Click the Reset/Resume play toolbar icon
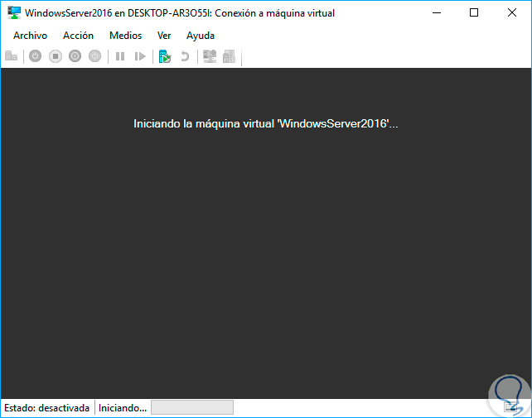This screenshot has height=418, width=532. [x=140, y=56]
